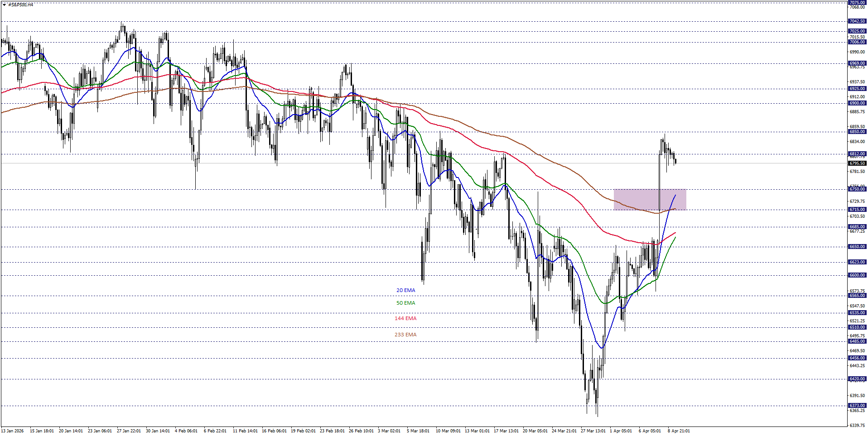The image size is (868, 436).
Task: Select the #S&P500,H4 symbol label
Action: 20,5
